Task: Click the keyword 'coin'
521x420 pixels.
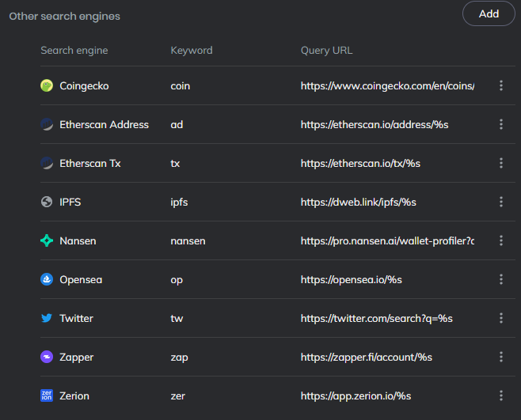Action: [x=180, y=86]
